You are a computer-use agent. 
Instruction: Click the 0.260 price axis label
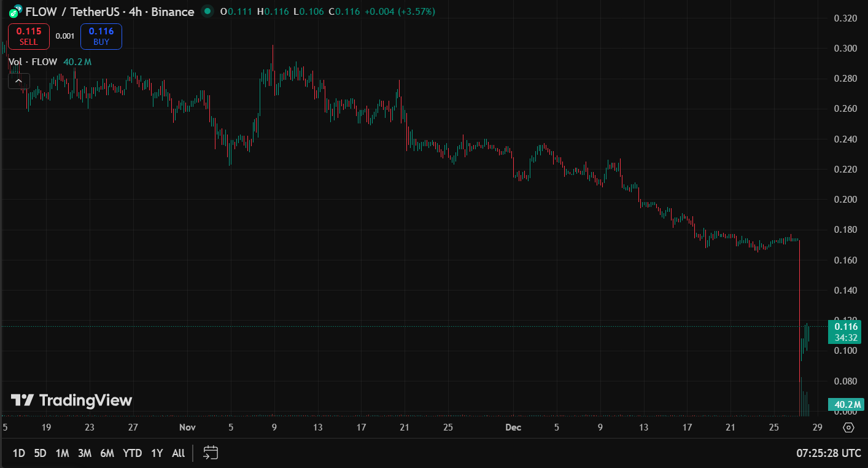click(845, 109)
